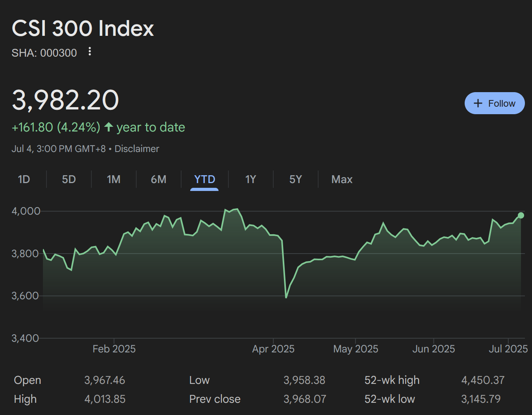Click the Feb 2025 axis label

point(114,349)
